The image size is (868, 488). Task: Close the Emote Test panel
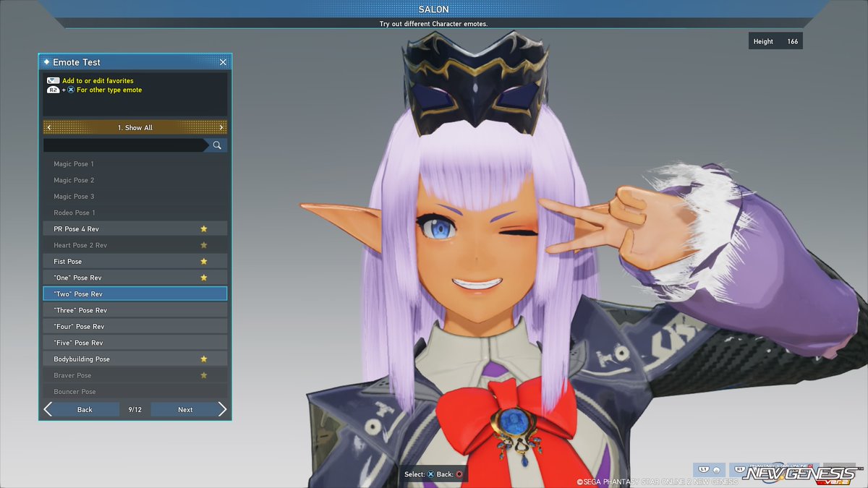click(x=223, y=62)
